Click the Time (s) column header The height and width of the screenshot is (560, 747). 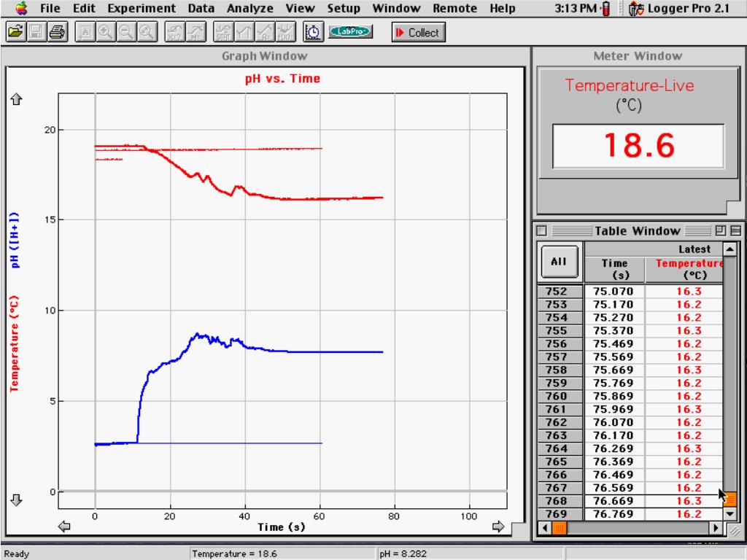pyautogui.click(x=614, y=269)
